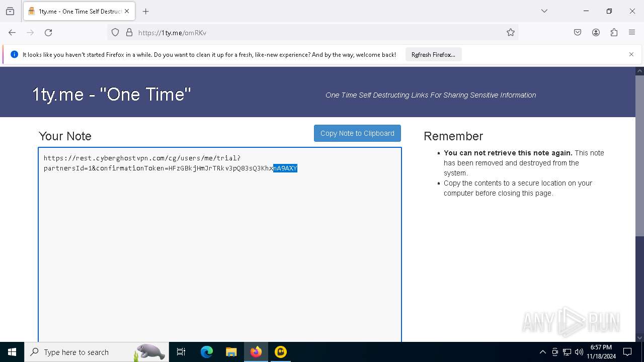Click scrollbar up arrow

639,71
